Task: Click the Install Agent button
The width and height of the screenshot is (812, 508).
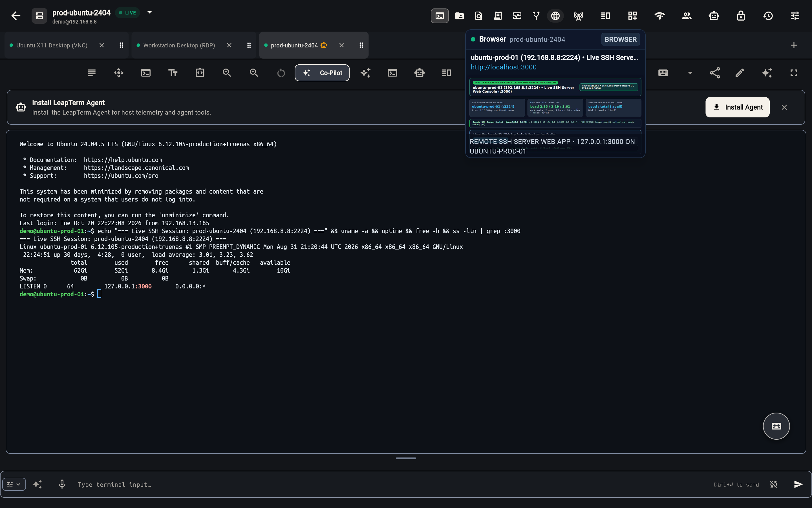Action: 738,107
